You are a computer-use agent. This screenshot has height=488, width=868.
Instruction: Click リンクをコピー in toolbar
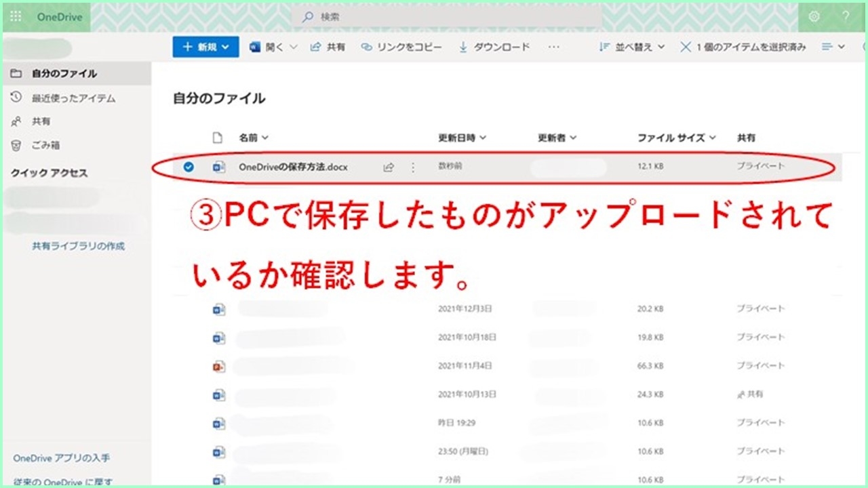coord(401,47)
